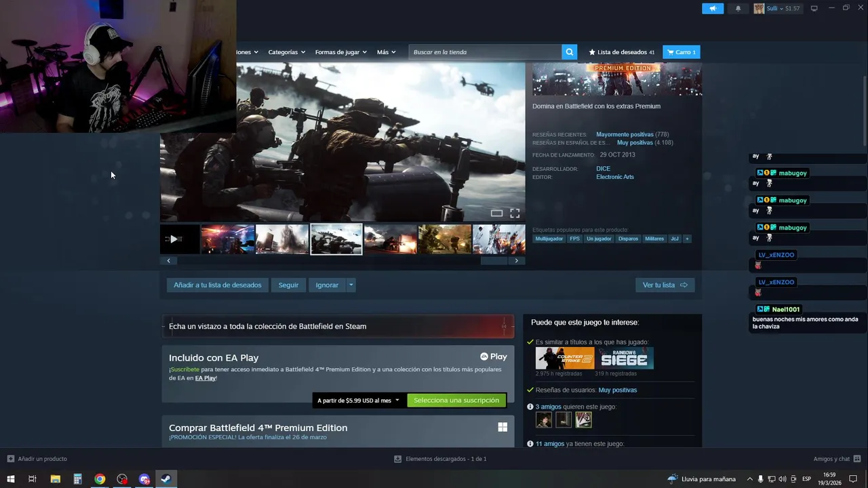Open Windows notification center

click(853, 479)
